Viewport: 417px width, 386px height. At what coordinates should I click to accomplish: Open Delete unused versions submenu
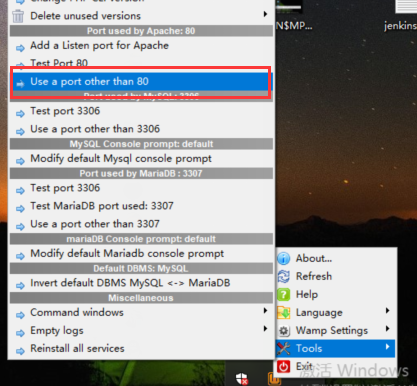pyautogui.click(x=141, y=16)
